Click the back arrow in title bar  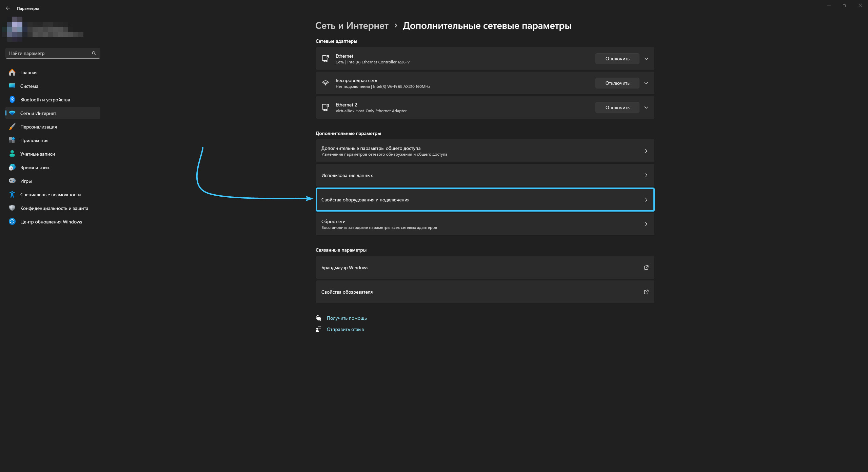(x=8, y=8)
